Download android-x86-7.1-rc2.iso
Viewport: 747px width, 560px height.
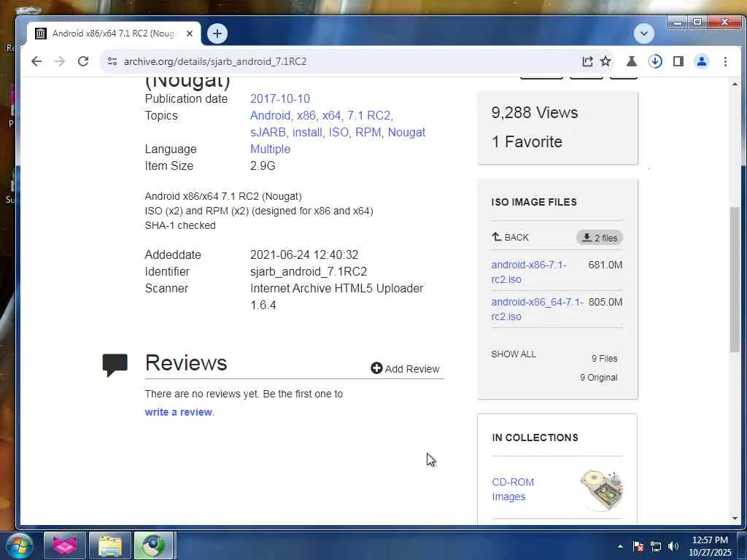click(529, 272)
